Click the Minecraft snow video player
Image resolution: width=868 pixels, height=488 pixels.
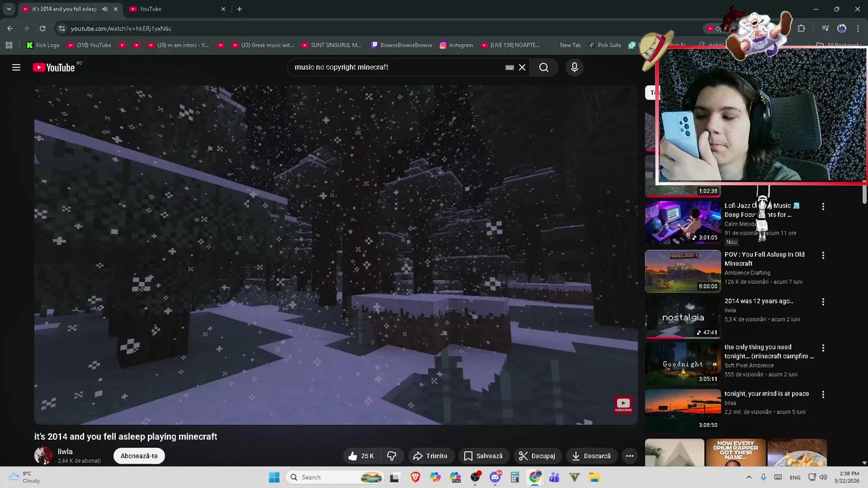click(x=336, y=255)
